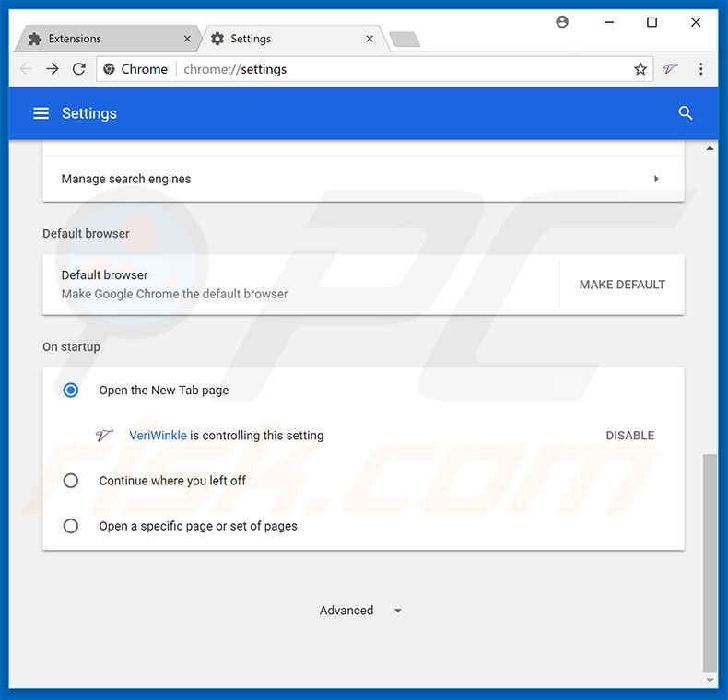Screen dimensions: 728x700
Task: Select Open the New Tab page
Action: [x=71, y=390]
